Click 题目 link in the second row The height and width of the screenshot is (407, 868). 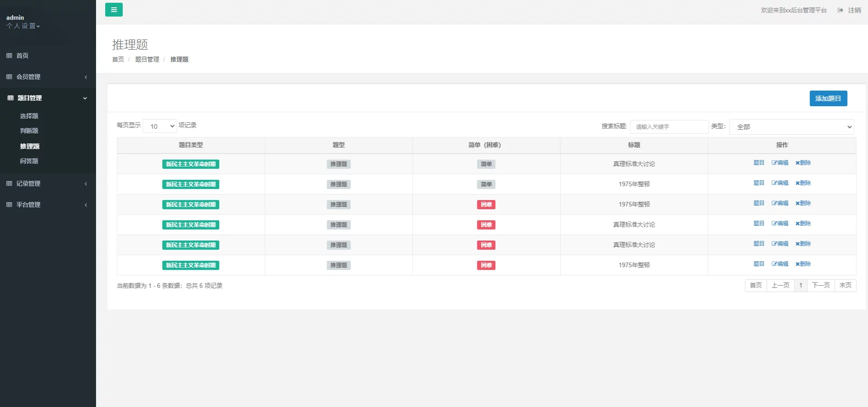coord(759,183)
